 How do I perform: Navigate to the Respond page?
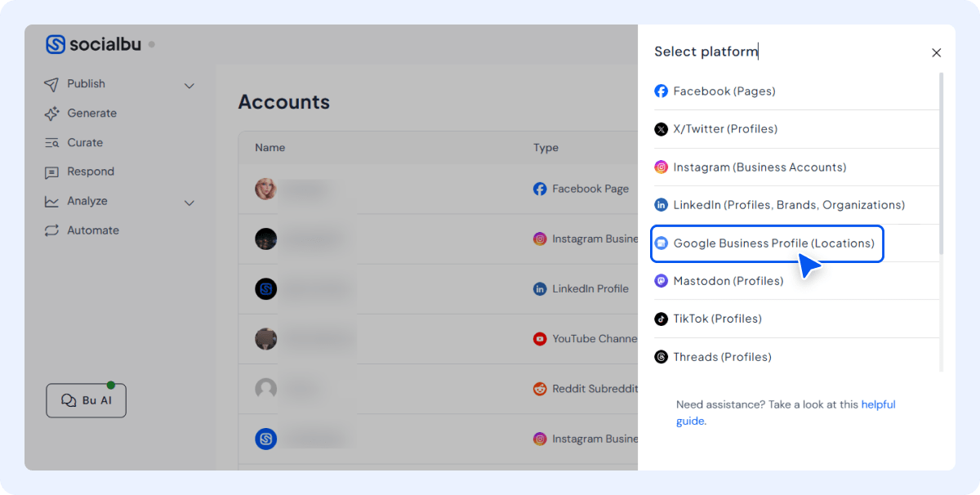[91, 172]
